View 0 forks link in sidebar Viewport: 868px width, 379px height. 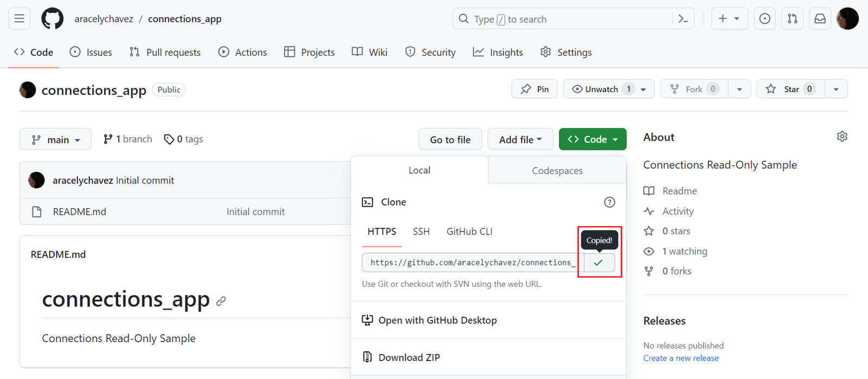(667, 271)
